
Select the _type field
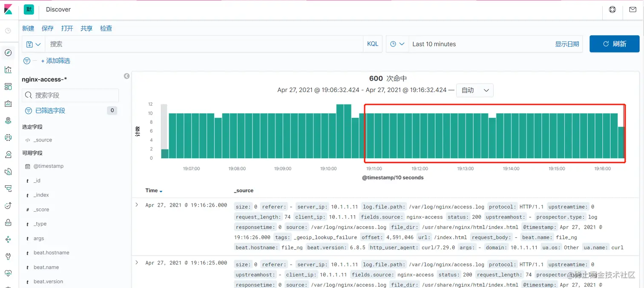click(40, 224)
